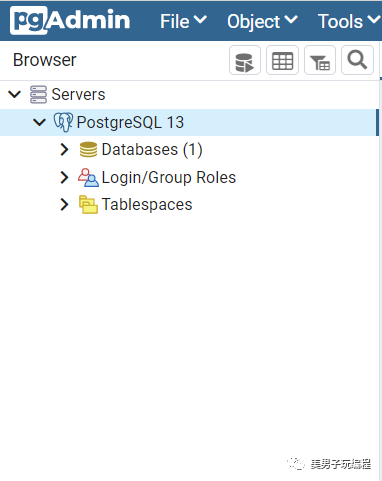Select the Databases (1) label
The height and width of the screenshot is (481, 382).
coord(152,150)
